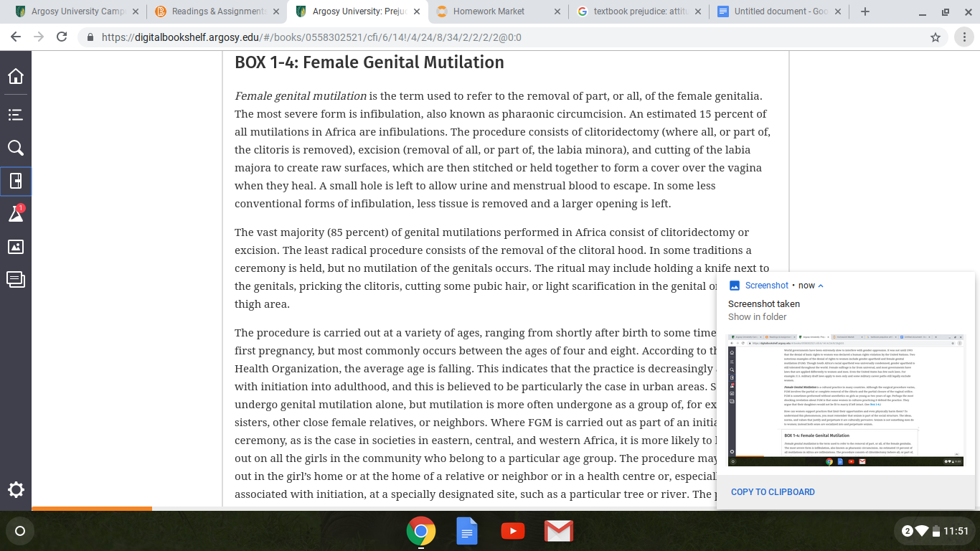This screenshot has width=980, height=551.
Task: Click the BOX 1-4 Female Genital Mutilation heading
Action: [369, 62]
